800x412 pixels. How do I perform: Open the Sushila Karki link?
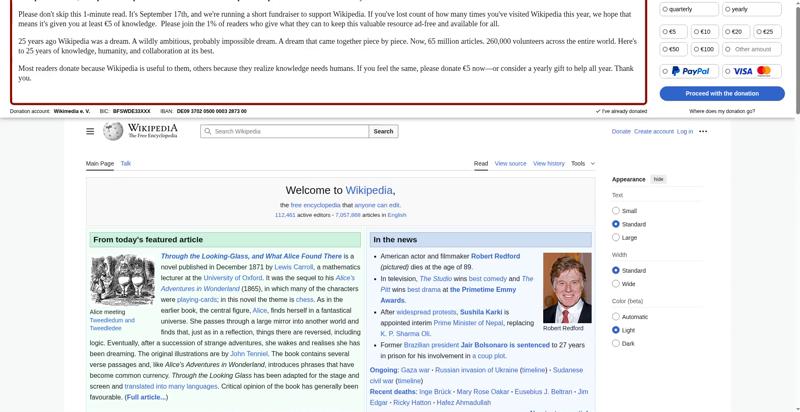point(481,312)
